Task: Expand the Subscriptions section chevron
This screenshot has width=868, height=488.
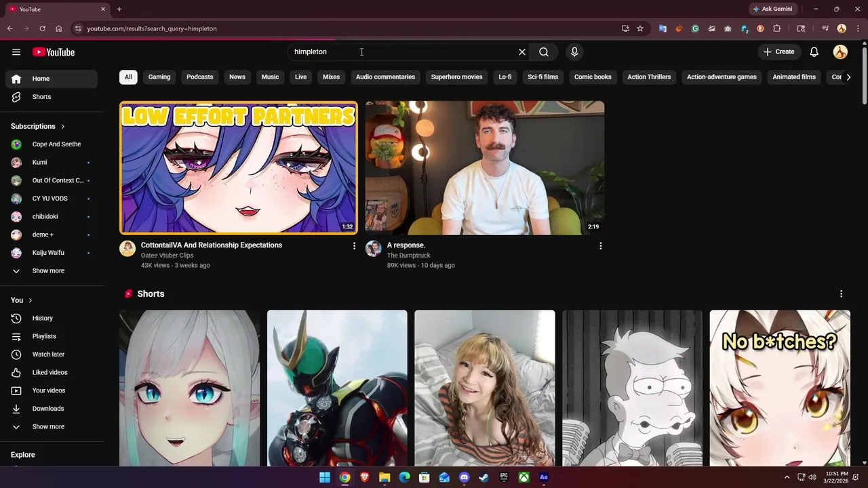Action: click(63, 126)
